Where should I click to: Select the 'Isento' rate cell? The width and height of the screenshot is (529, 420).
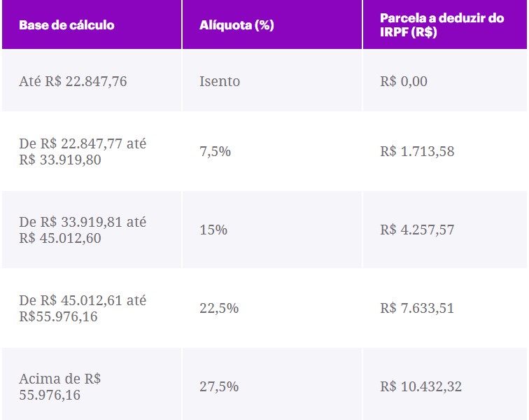220,81
